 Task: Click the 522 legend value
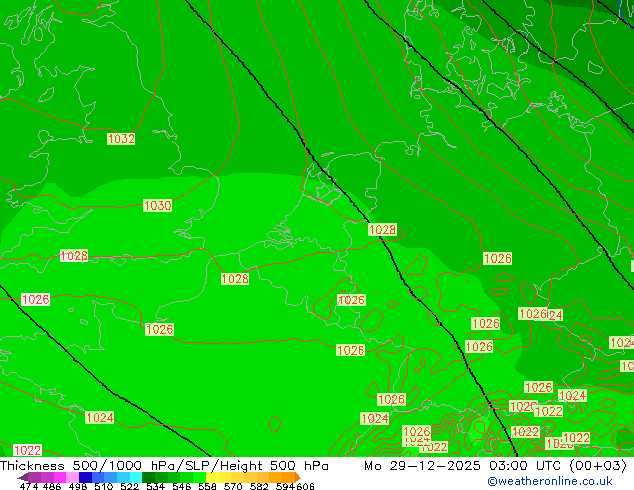pyautogui.click(x=129, y=486)
